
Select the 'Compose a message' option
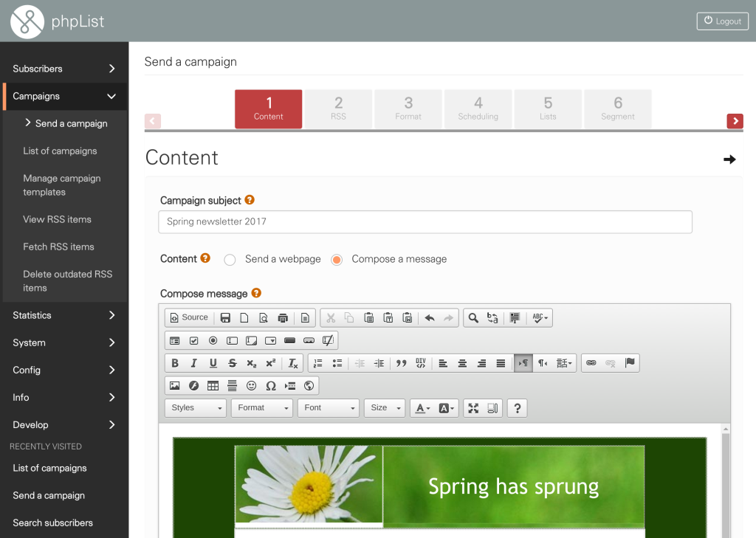(x=337, y=260)
